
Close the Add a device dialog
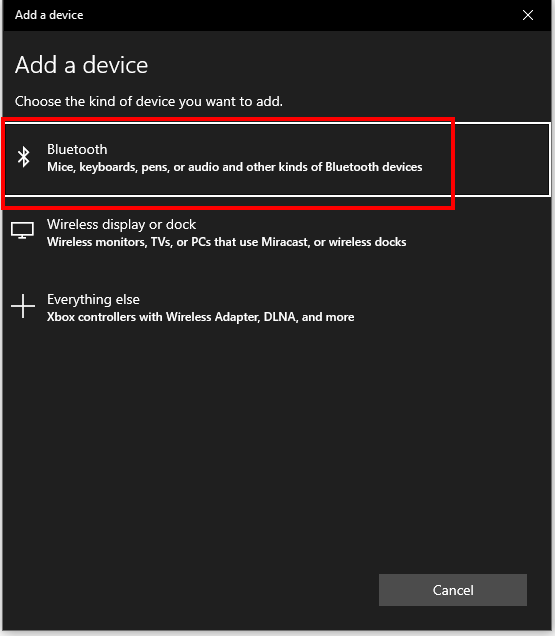click(528, 15)
